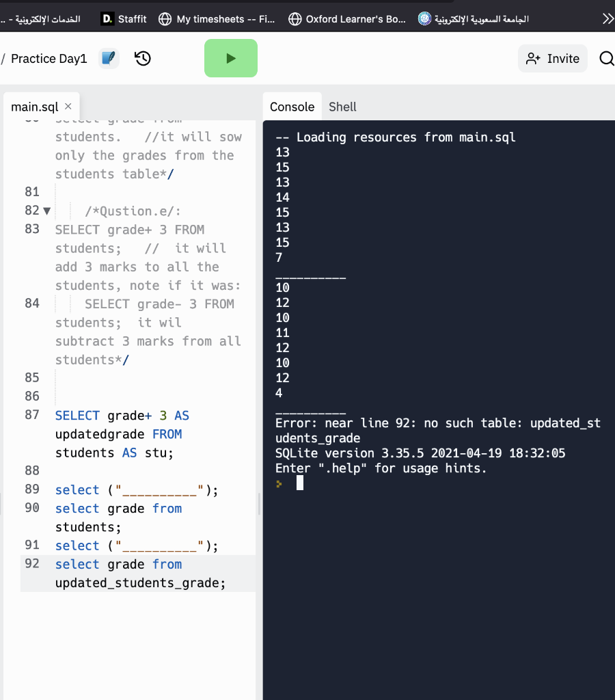This screenshot has height=700, width=615.
Task: Switch to the Shell tab
Action: [x=342, y=107]
